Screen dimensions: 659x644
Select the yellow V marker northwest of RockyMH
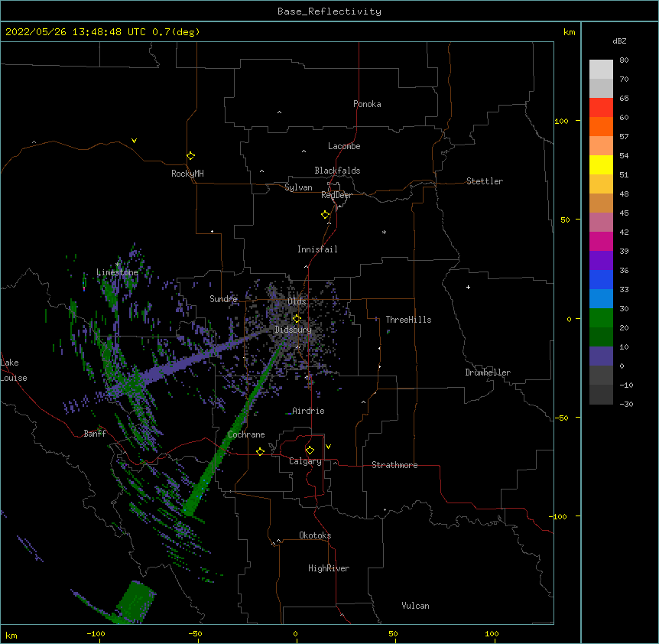[134, 141]
